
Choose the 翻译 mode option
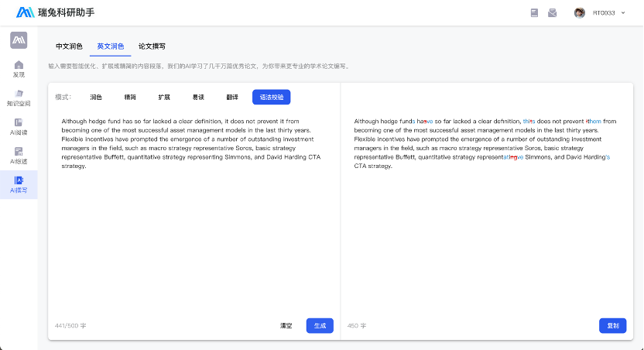pos(232,97)
